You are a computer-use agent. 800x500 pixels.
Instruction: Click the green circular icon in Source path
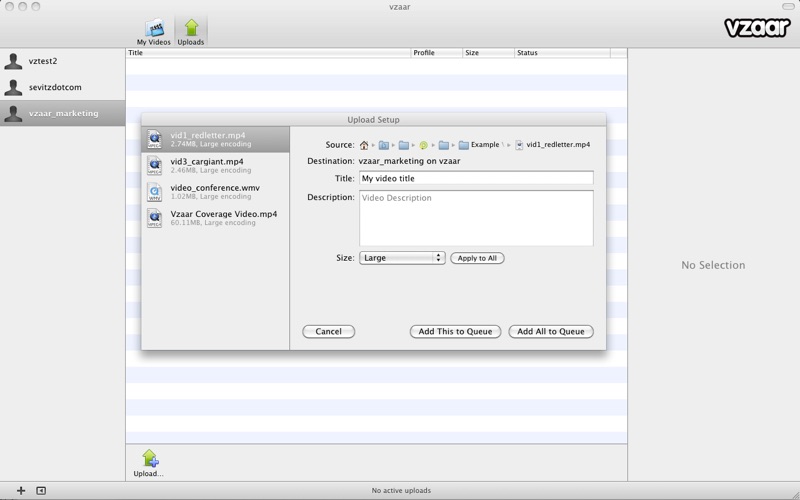coord(423,145)
